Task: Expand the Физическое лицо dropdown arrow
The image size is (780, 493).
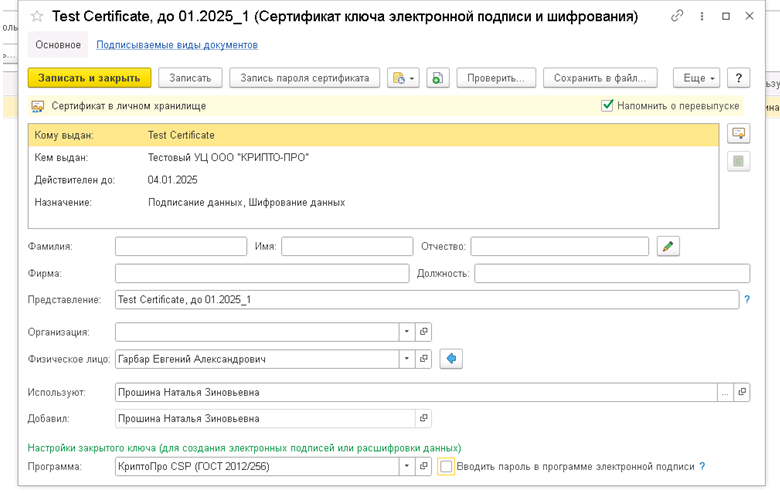Action: [407, 359]
